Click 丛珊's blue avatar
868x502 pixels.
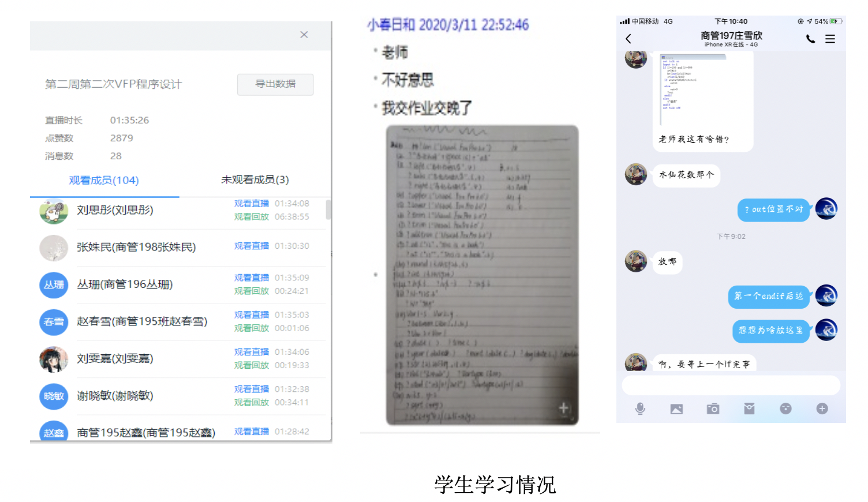(54, 285)
